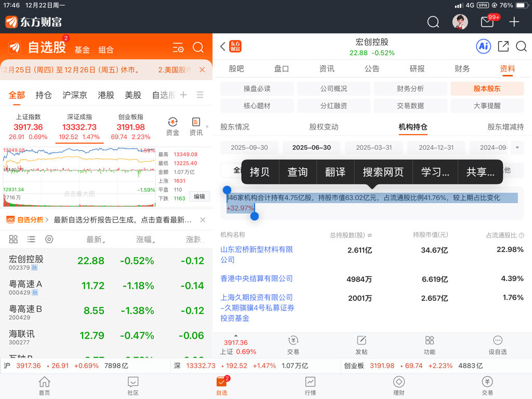Switch watchlist to grid view
532x399 pixels.
pos(13,239)
